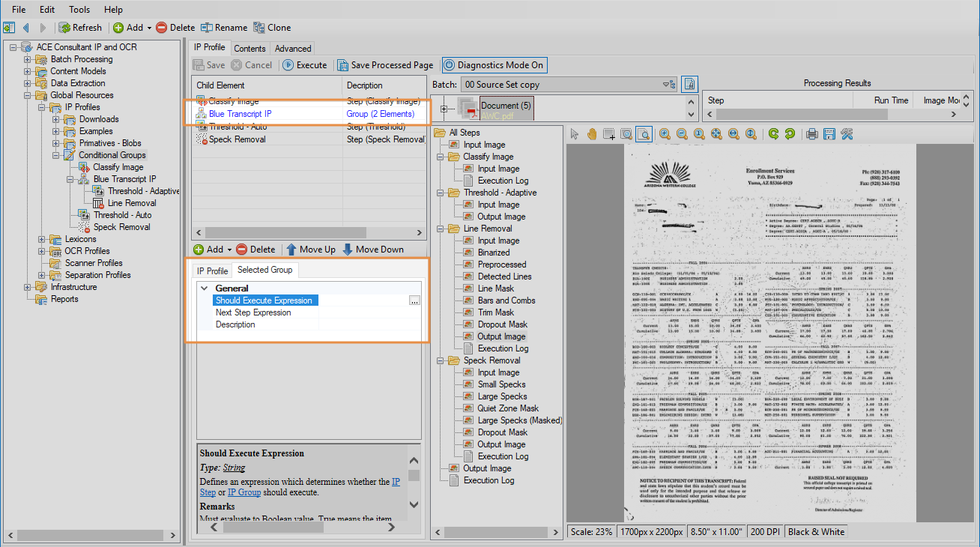Switch to the Advanced tab
Image resolution: width=980 pixels, height=547 pixels.
[x=293, y=48]
